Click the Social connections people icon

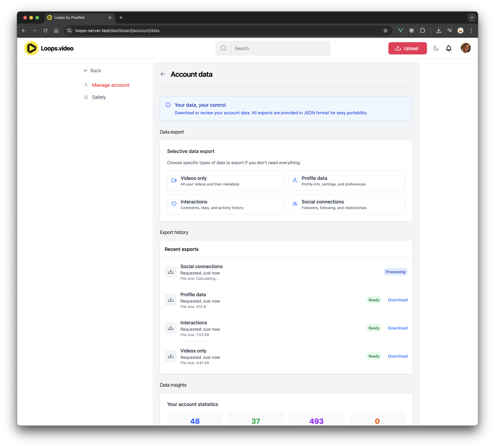pyautogui.click(x=295, y=204)
